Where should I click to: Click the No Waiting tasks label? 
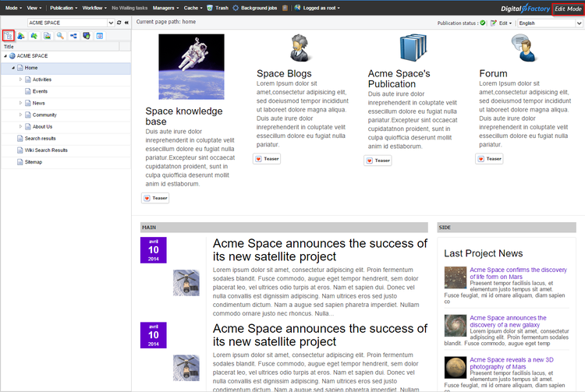point(129,8)
